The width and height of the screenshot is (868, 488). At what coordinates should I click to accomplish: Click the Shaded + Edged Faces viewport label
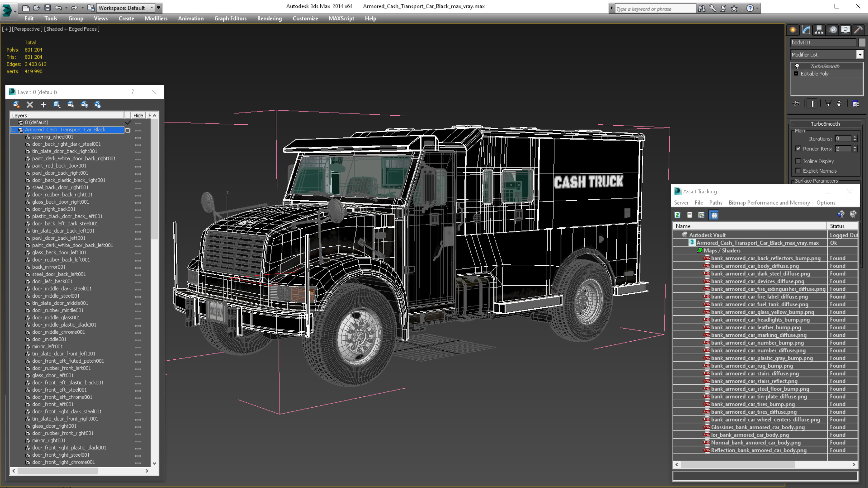[x=72, y=29]
